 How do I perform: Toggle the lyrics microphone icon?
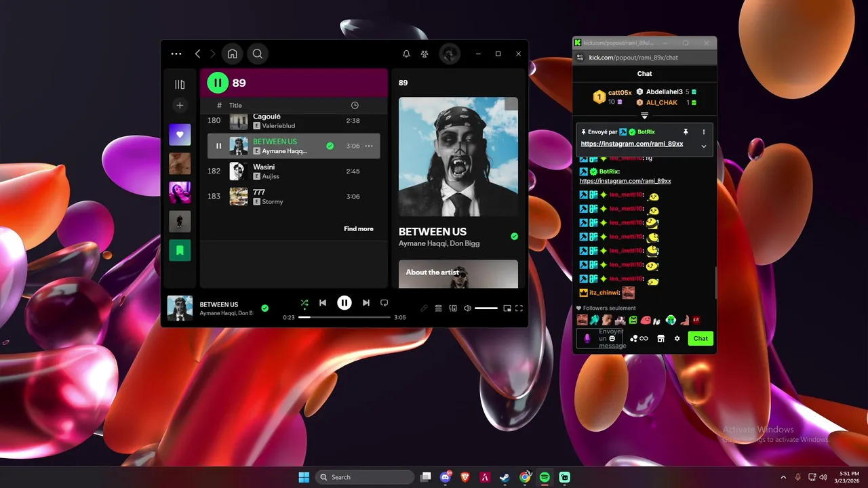[424, 308]
